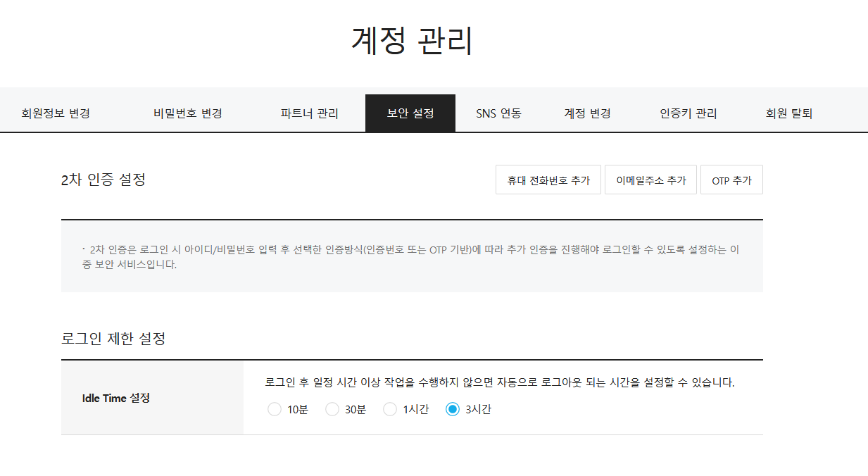Click the 2차 인증 설정 heading
The width and height of the screenshot is (868, 476).
pyautogui.click(x=103, y=180)
